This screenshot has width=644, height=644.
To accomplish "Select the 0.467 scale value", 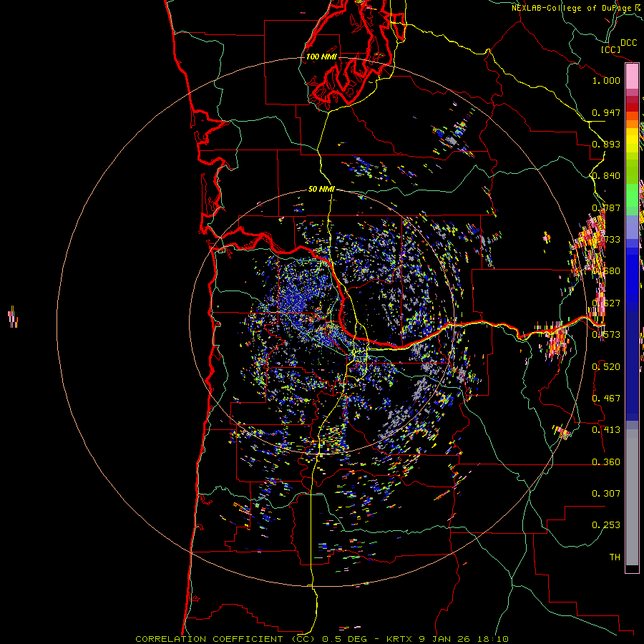I will pyautogui.click(x=606, y=398).
